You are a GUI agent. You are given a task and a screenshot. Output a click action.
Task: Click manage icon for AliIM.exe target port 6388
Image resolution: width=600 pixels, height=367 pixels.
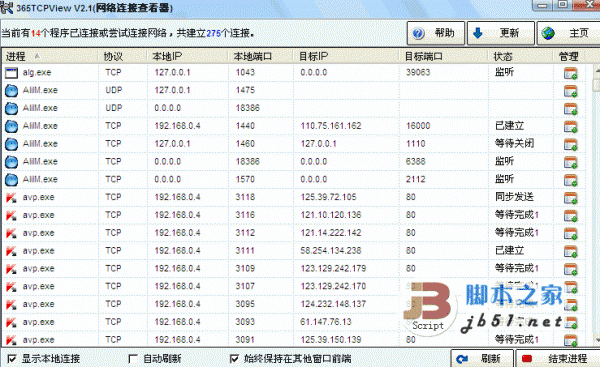[x=571, y=162]
